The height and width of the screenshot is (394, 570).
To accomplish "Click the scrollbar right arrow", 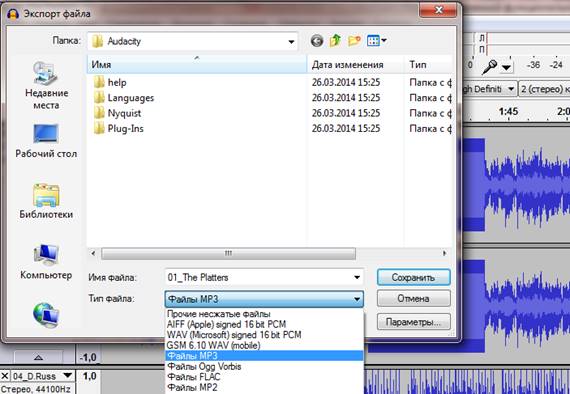I will pos(444,253).
